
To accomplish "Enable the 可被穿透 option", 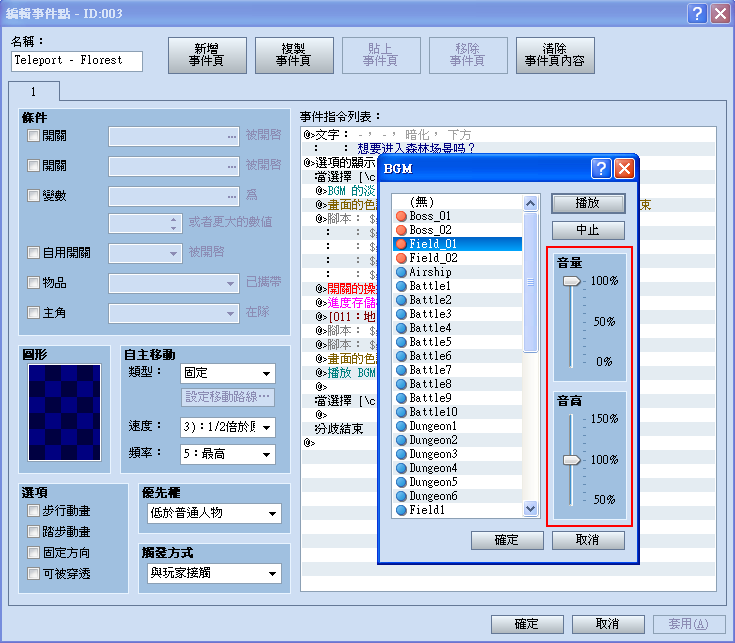I will (33, 573).
